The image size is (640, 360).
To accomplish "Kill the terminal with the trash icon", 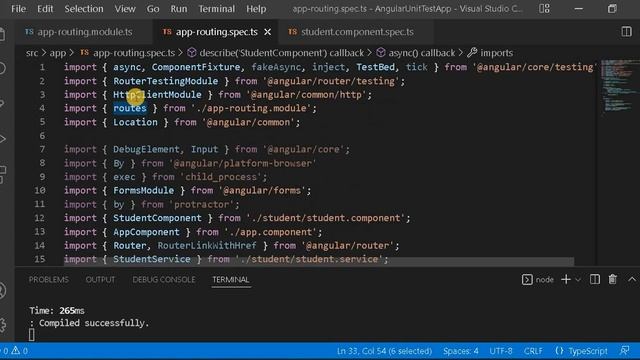I will point(612,280).
